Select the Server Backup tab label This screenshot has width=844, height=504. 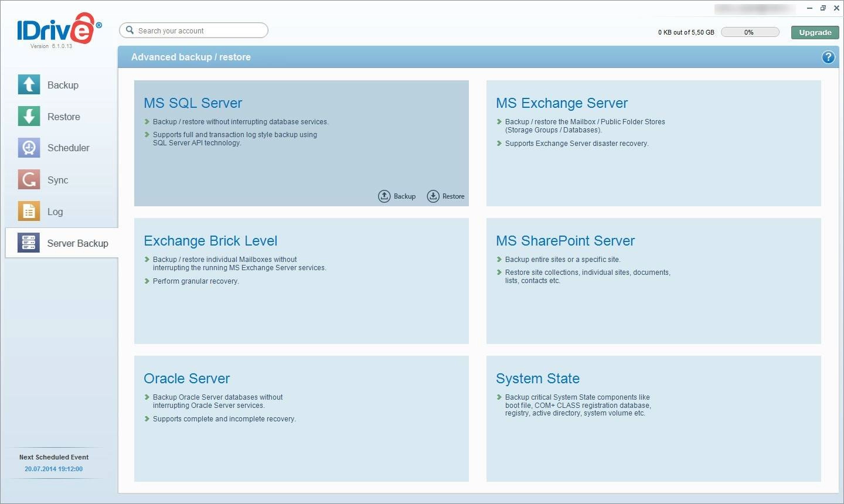coord(77,243)
